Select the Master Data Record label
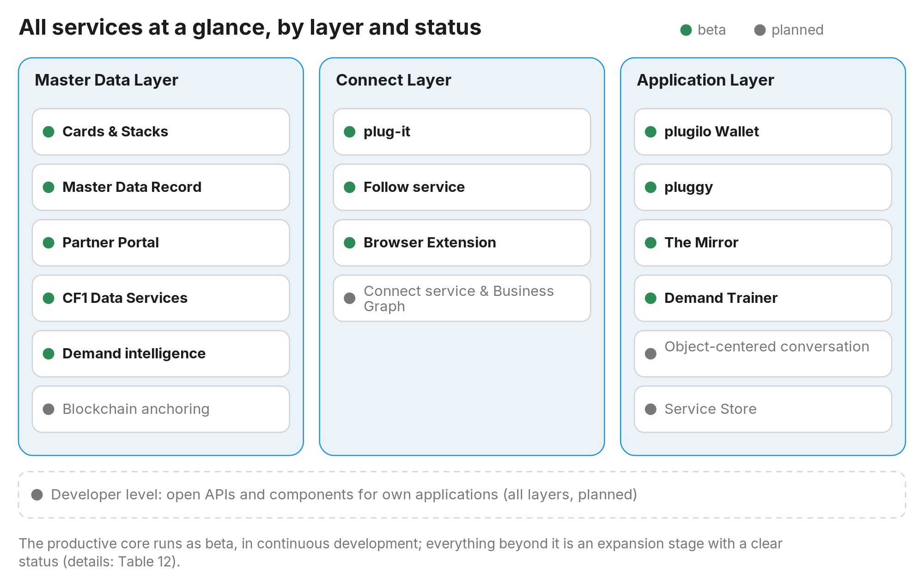 (x=132, y=187)
